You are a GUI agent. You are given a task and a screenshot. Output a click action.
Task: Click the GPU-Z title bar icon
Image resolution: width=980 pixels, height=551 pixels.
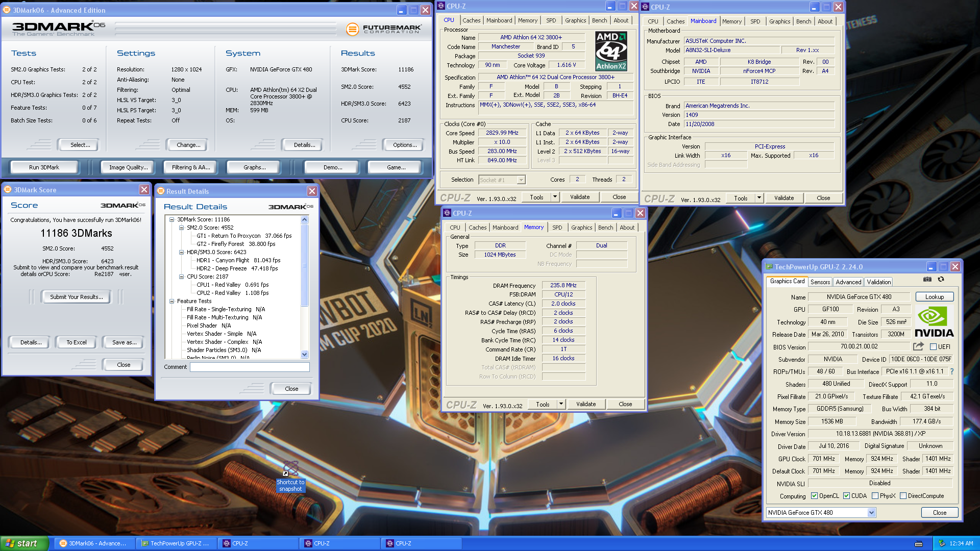point(769,266)
